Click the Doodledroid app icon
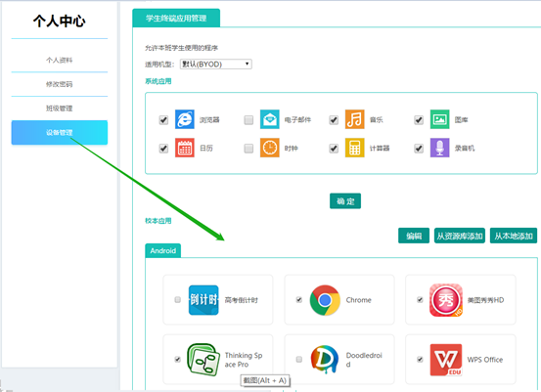541x392 pixels. [325, 360]
